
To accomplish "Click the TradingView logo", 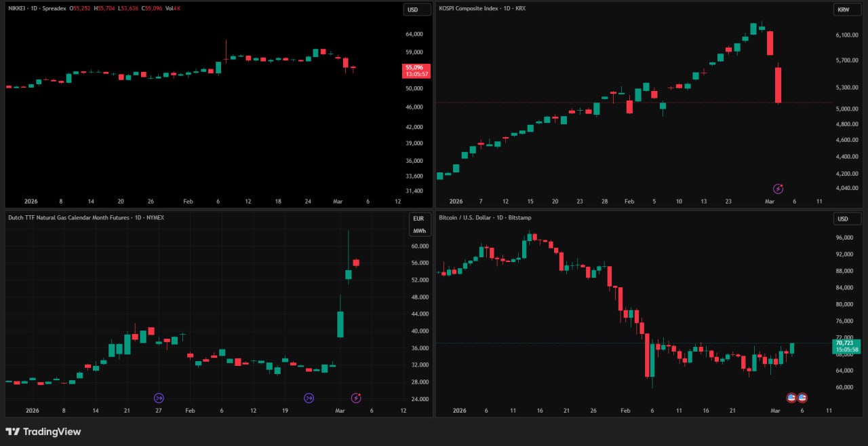I will click(43, 432).
